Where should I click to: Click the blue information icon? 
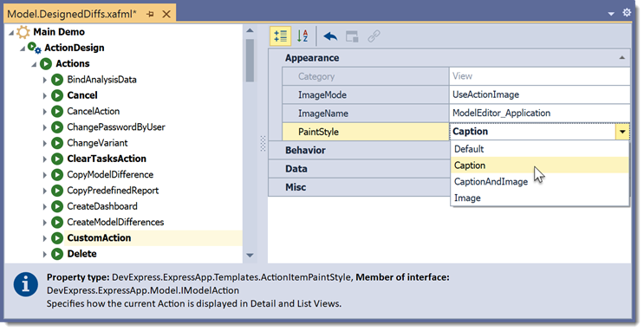coord(25,283)
